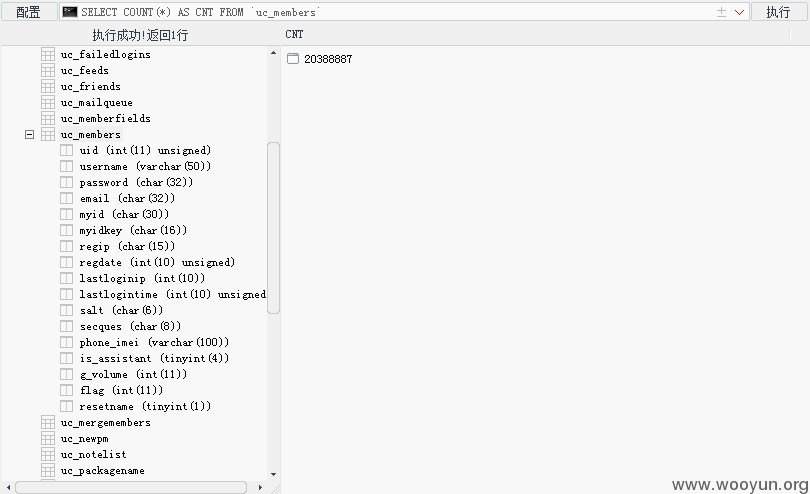Click the table icon next to uc_newpm
The height and width of the screenshot is (494, 810).
click(x=48, y=439)
